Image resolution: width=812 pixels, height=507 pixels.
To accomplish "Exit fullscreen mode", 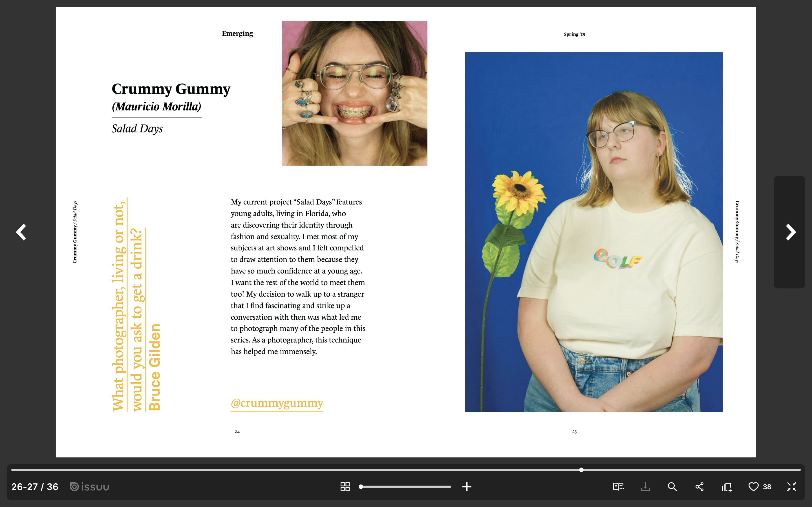I will (791, 486).
